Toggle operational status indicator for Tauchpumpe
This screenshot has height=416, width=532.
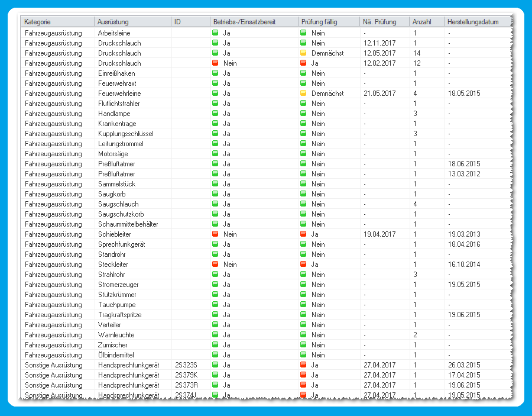click(x=216, y=305)
